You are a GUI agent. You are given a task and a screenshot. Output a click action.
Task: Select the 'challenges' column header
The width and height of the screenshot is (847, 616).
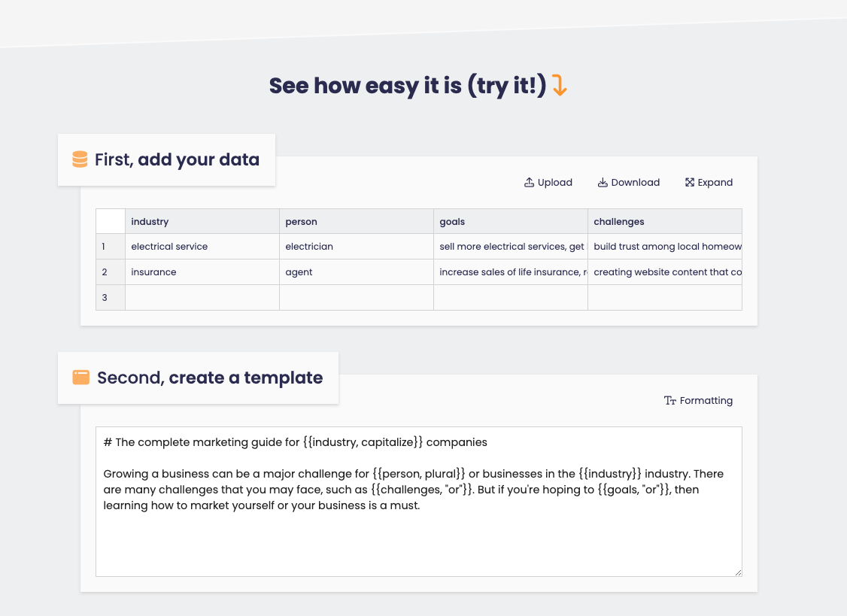point(619,221)
